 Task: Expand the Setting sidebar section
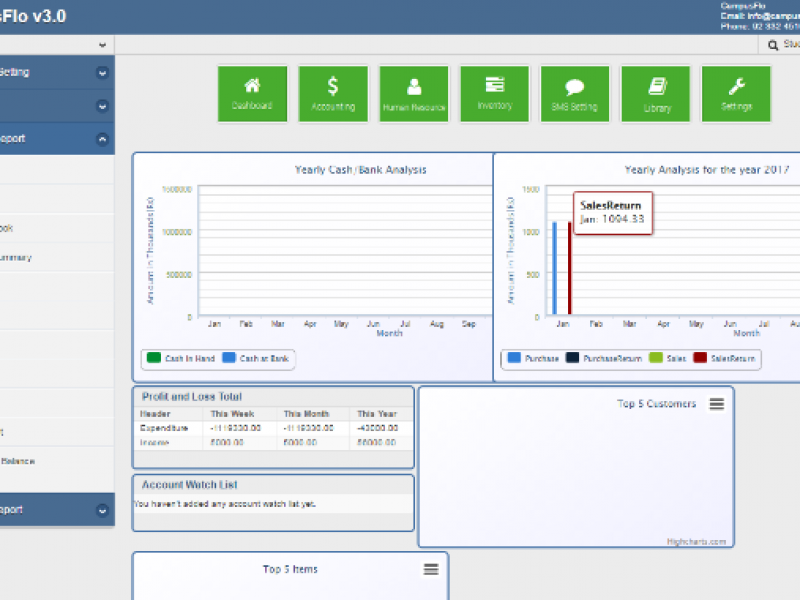point(102,73)
